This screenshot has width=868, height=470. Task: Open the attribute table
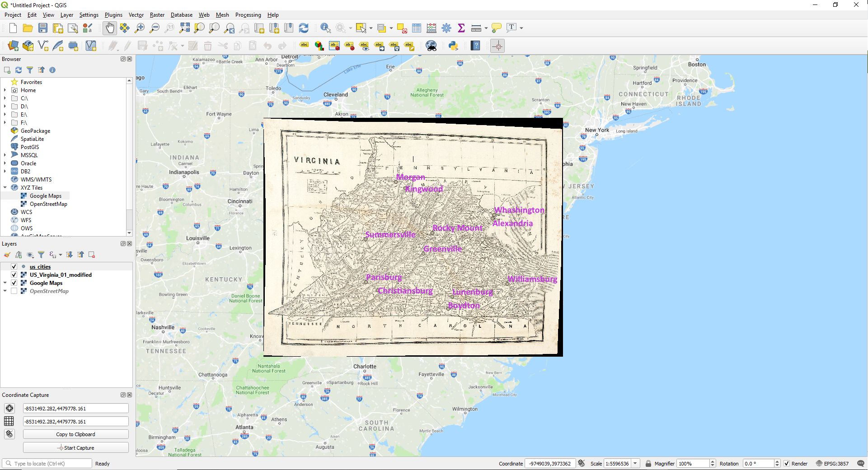[417, 28]
